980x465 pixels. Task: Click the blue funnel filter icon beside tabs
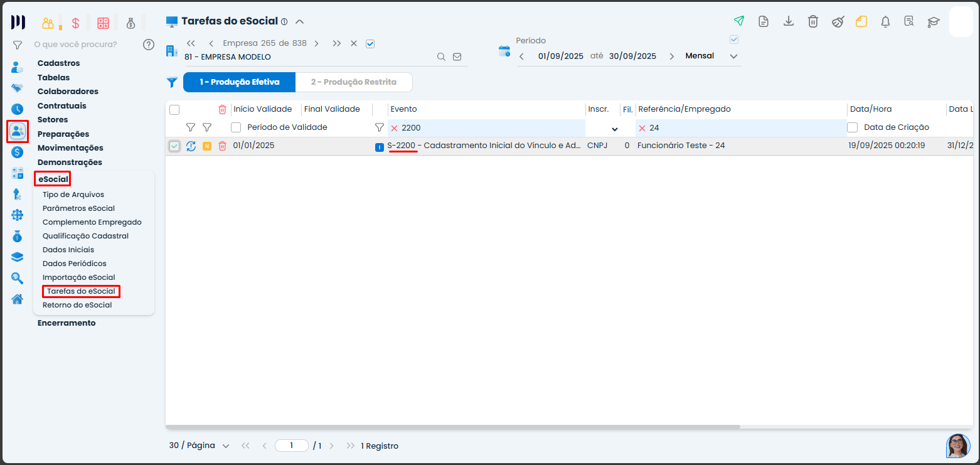coord(172,82)
